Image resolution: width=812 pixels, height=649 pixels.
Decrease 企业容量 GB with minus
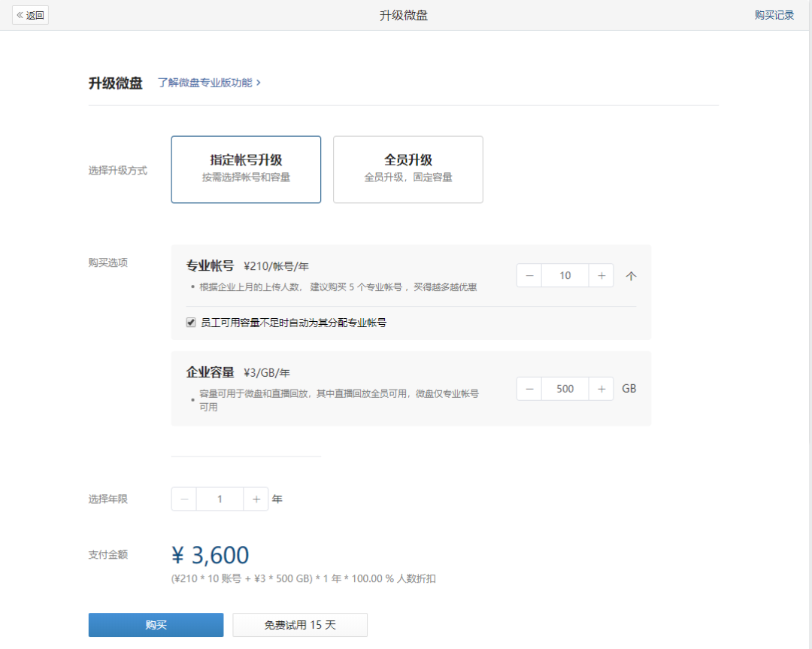point(529,389)
